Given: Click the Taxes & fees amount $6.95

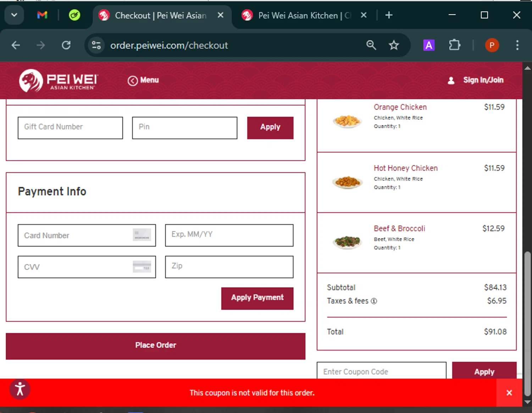Looking at the screenshot, I should click(497, 301).
